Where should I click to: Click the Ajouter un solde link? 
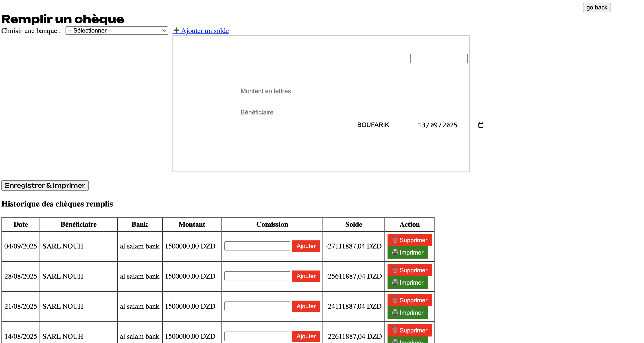pos(205,31)
